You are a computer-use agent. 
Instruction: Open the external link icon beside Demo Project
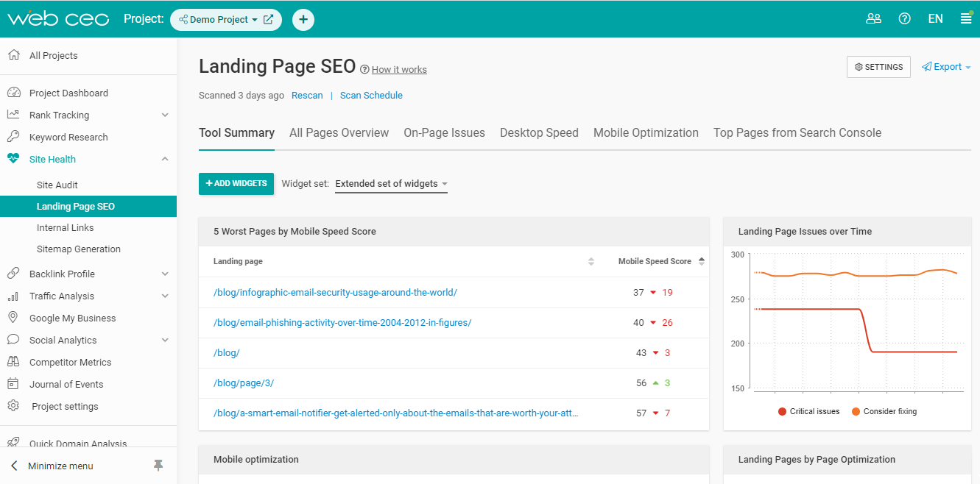point(269,20)
